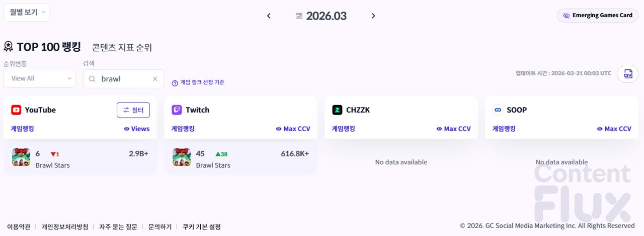Image resolution: width=644 pixels, height=236 pixels.
Task: Open the 게임 랭크 선정 기준 help link
Action: pyautogui.click(x=198, y=83)
